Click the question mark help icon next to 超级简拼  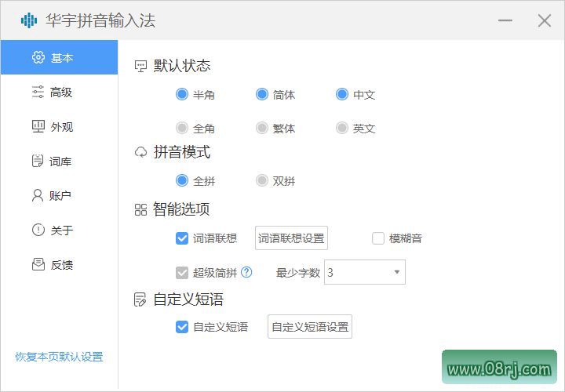[x=246, y=273]
